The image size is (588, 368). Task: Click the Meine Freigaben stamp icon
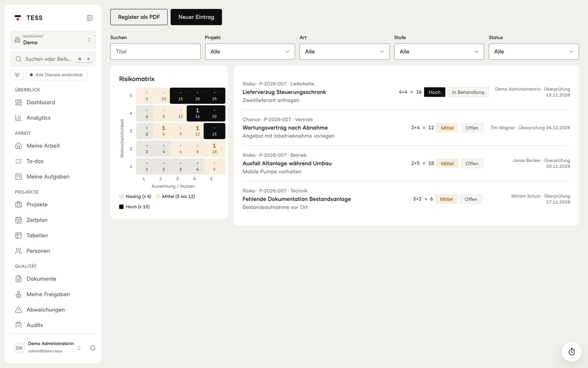click(18, 294)
